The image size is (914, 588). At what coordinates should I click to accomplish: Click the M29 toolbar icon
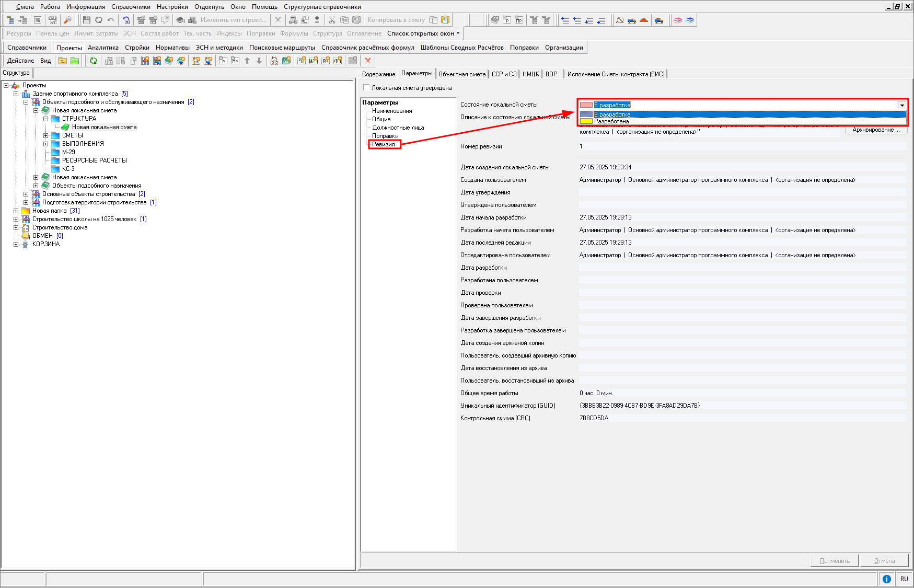[314, 61]
